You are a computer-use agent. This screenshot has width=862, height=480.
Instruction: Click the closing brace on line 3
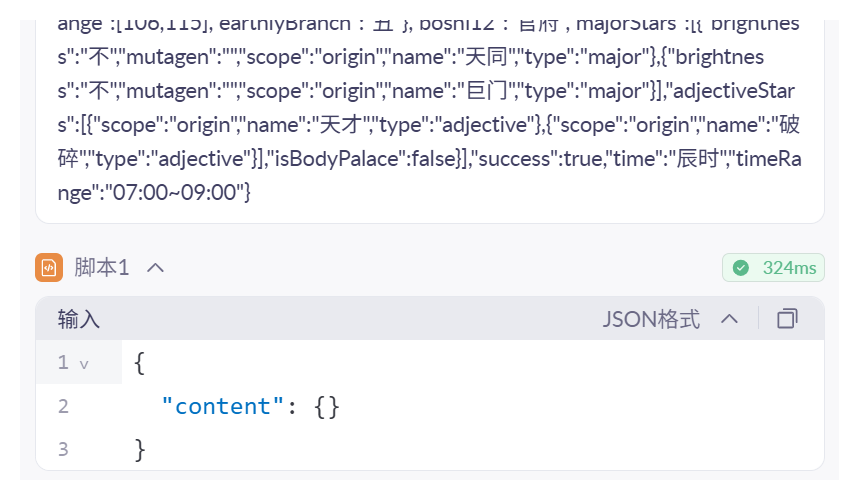tap(140, 449)
